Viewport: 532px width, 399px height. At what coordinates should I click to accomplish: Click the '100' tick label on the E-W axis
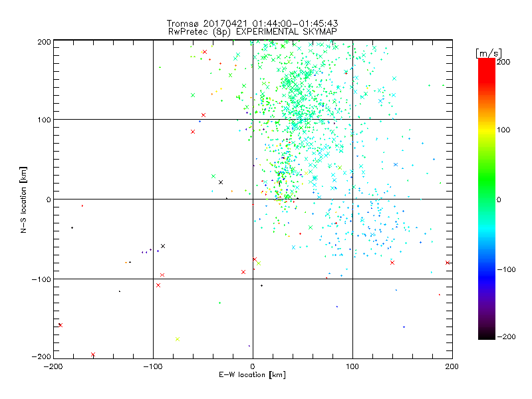point(352,366)
